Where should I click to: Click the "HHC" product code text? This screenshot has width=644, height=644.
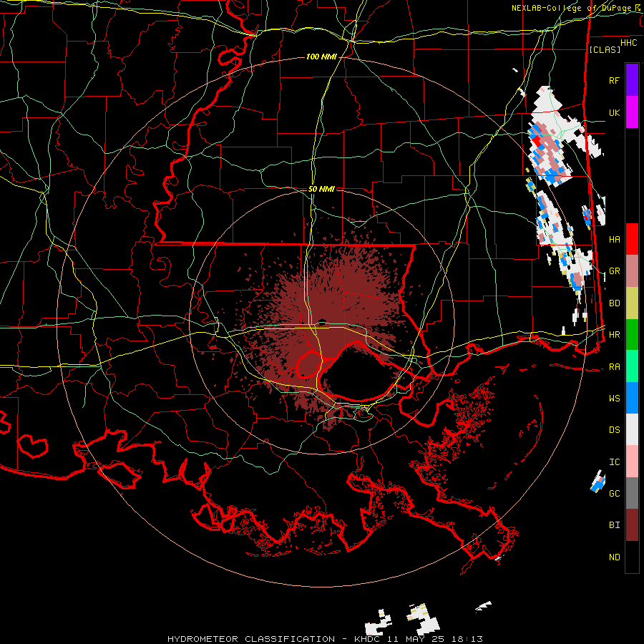(x=628, y=43)
